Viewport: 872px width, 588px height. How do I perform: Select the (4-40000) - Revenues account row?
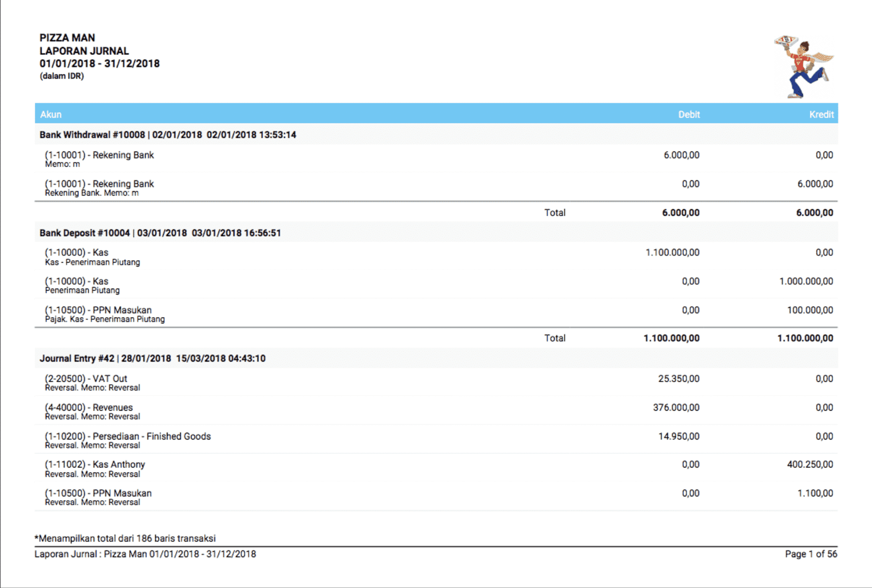(89, 407)
